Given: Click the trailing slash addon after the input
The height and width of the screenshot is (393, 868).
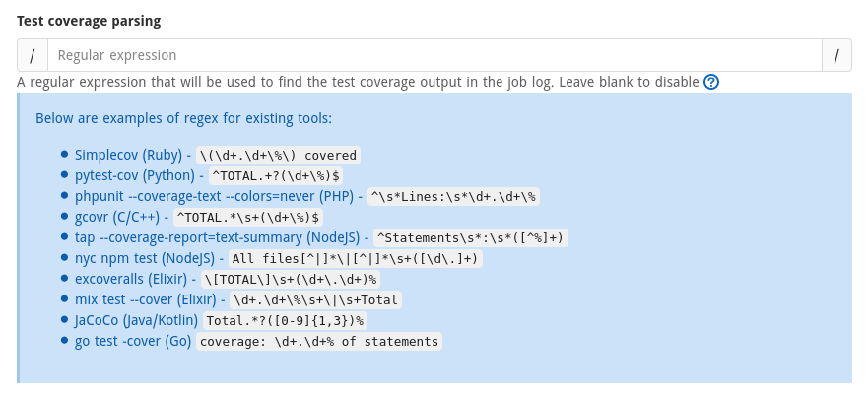Looking at the screenshot, I should [837, 55].
